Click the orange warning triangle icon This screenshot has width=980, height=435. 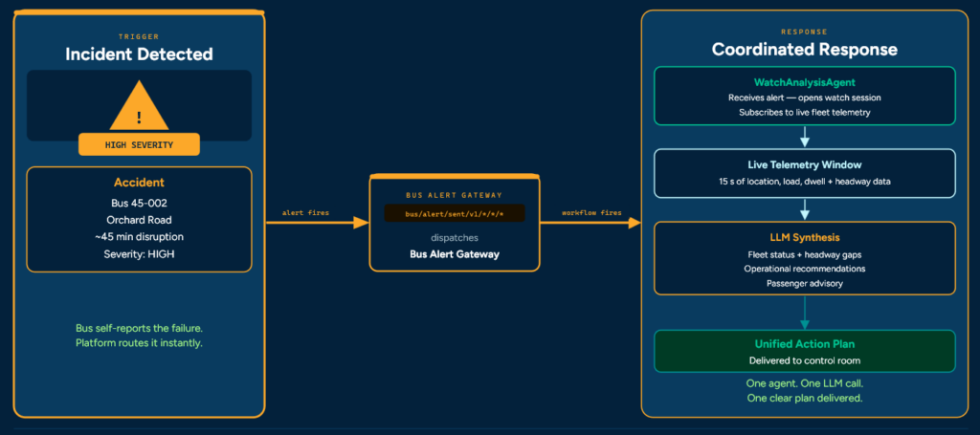tap(139, 109)
